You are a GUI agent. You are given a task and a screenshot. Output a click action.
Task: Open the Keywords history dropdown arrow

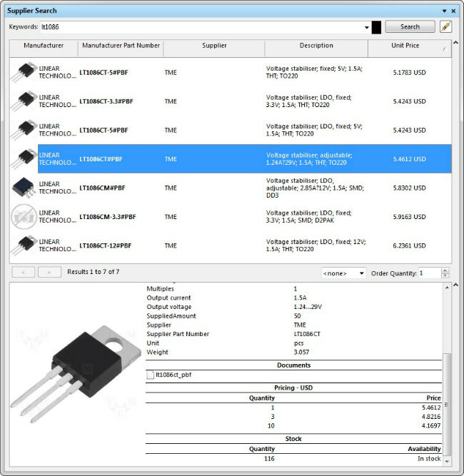[x=367, y=27]
